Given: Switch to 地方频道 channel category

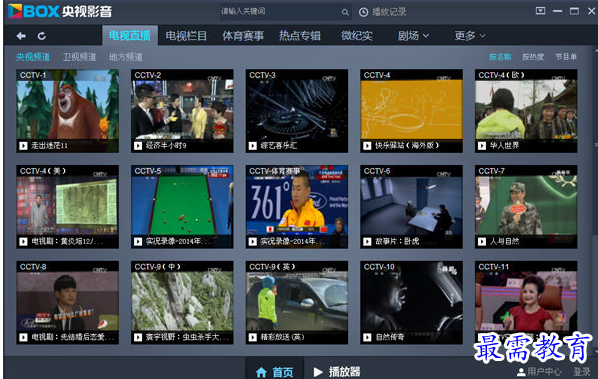Looking at the screenshot, I should (126, 57).
